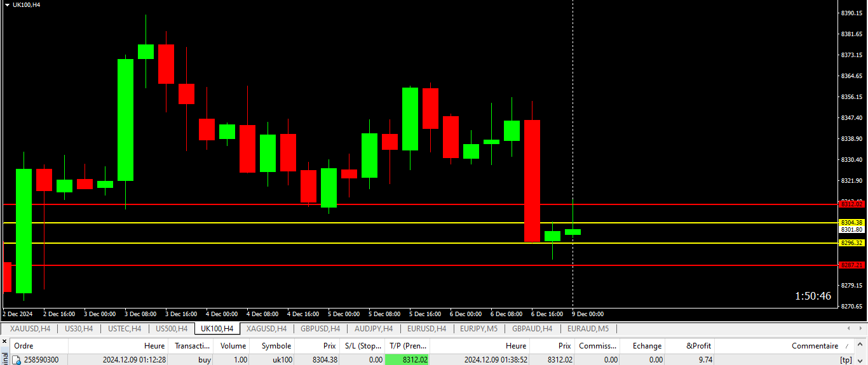Sort by the T/P (Pren... column header
Image resolution: width=868 pixels, height=365 pixels.
click(407, 346)
